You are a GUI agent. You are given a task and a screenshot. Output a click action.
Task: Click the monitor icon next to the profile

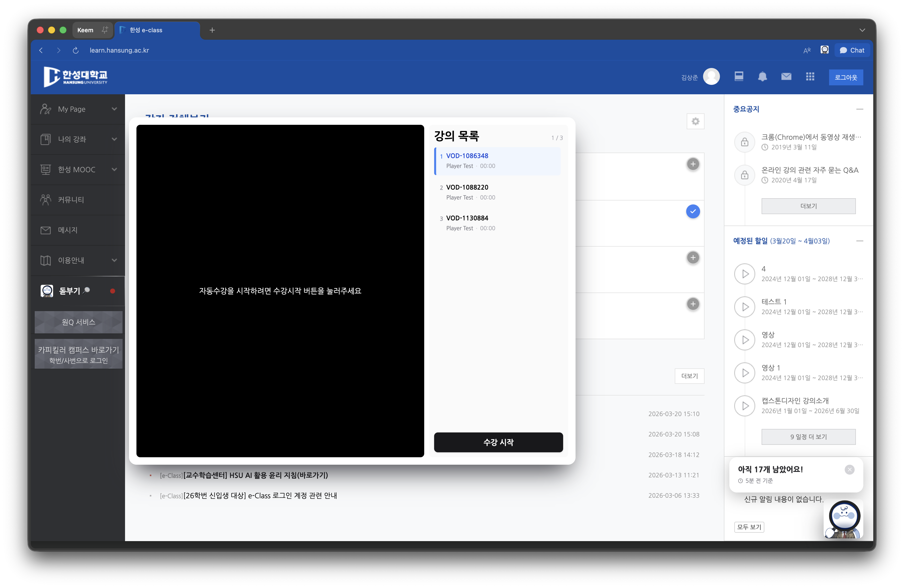739,76
